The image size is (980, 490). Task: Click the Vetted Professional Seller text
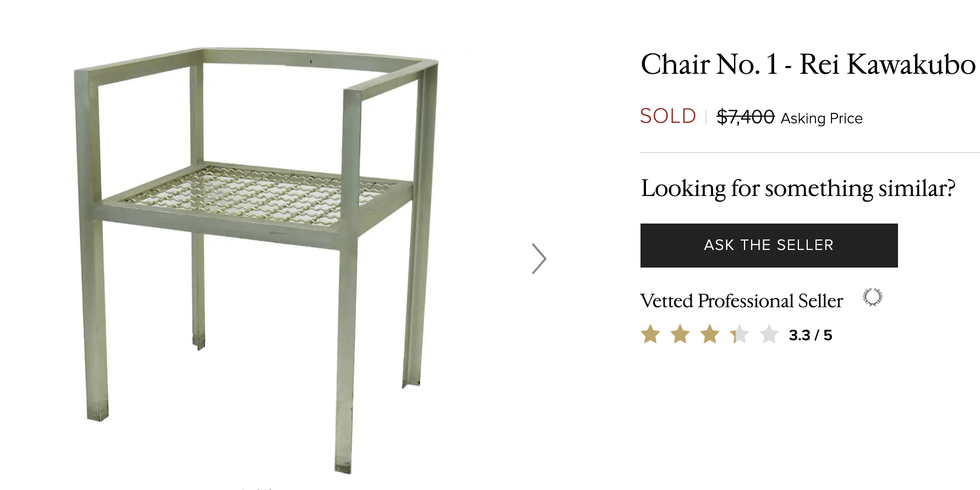[x=741, y=301]
